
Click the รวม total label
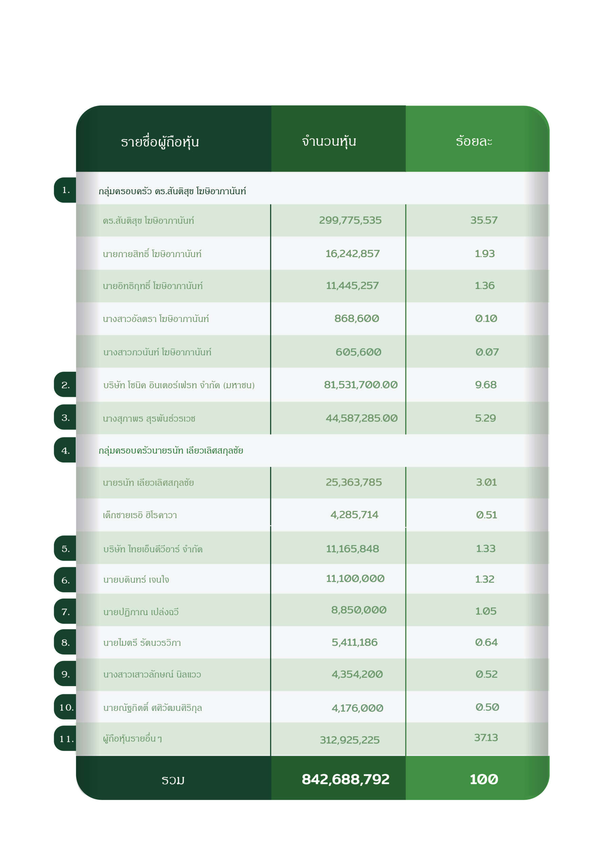(x=173, y=780)
